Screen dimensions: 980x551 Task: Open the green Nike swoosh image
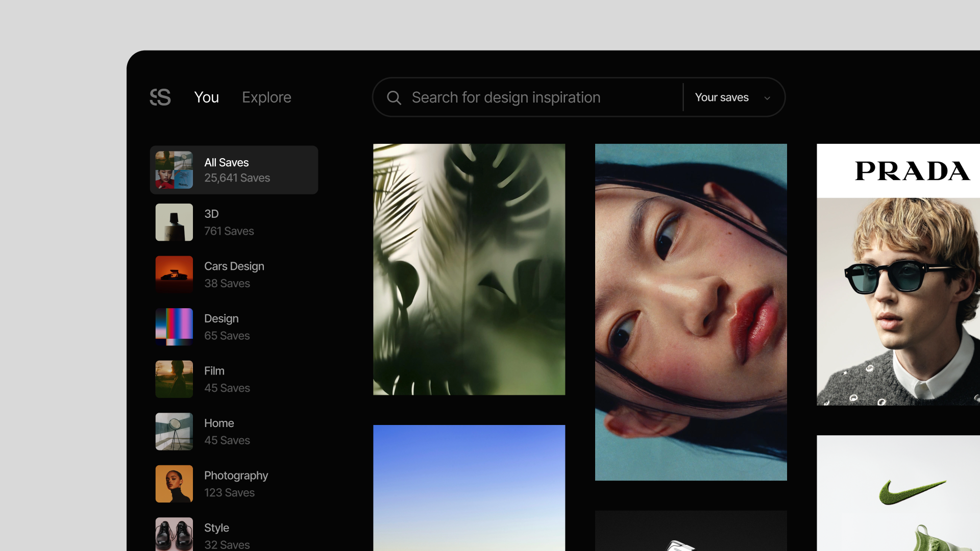point(898,493)
